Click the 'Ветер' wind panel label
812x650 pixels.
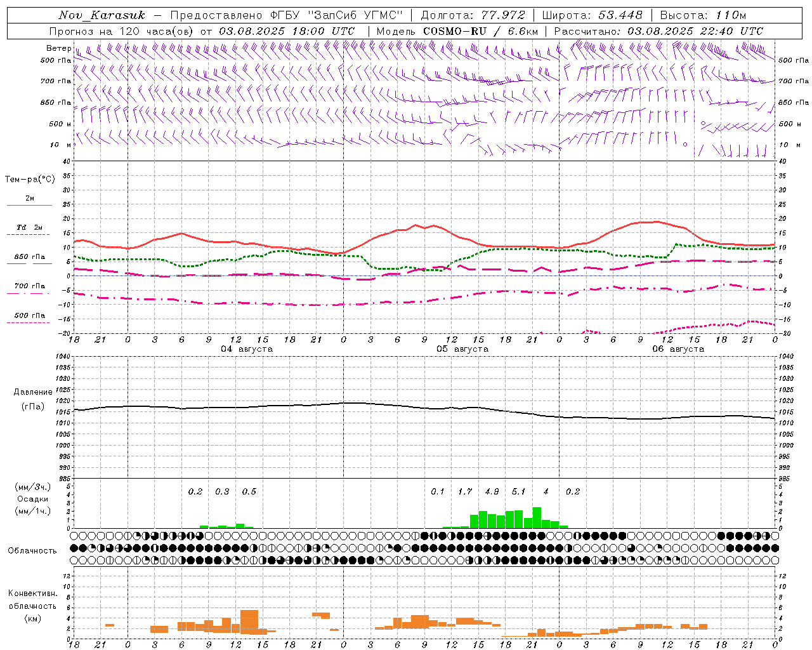pos(58,48)
